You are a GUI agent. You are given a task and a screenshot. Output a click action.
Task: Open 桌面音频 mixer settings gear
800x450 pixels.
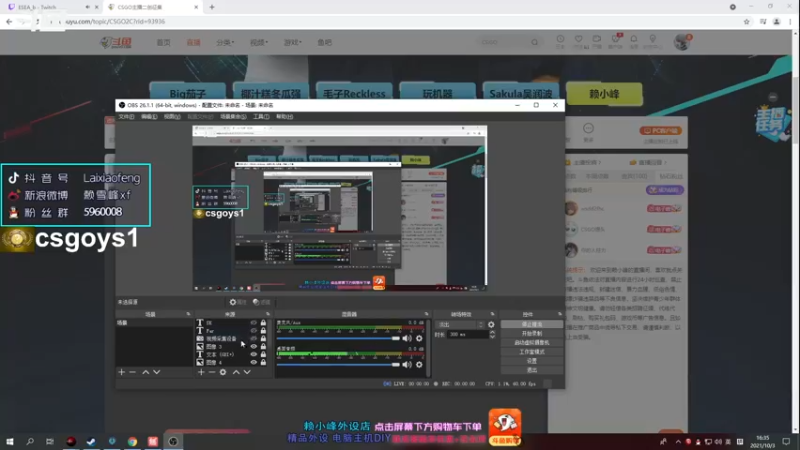click(419, 365)
